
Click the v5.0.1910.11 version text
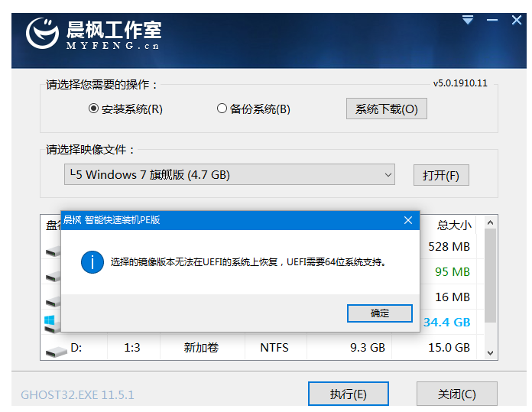[460, 83]
